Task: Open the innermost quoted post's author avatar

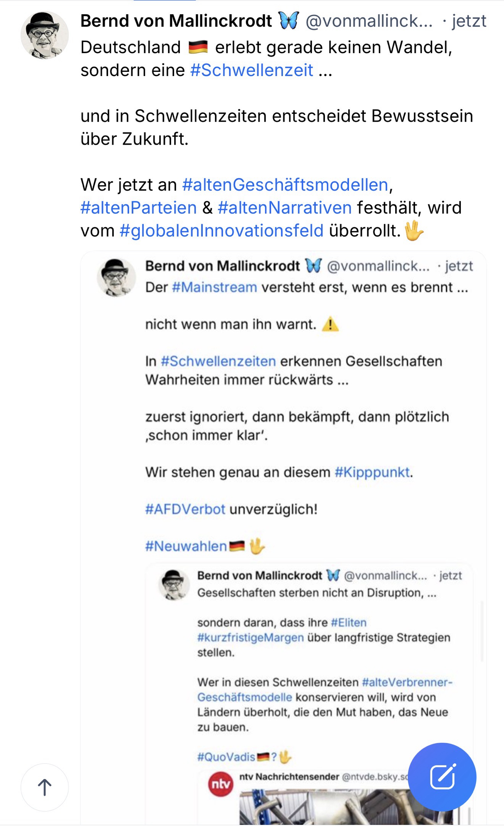Action: [174, 585]
